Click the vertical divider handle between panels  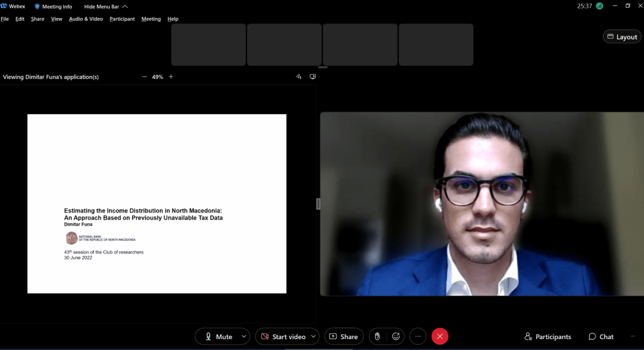coord(318,204)
